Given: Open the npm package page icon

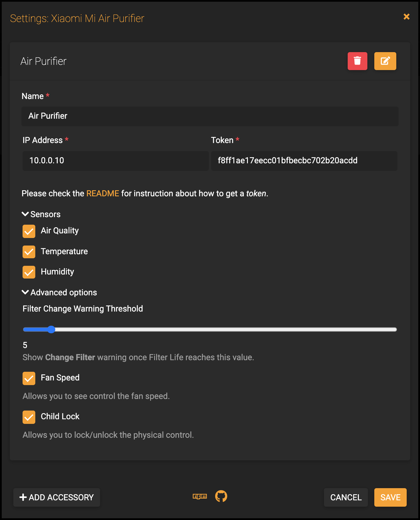Looking at the screenshot, I should 200,496.
